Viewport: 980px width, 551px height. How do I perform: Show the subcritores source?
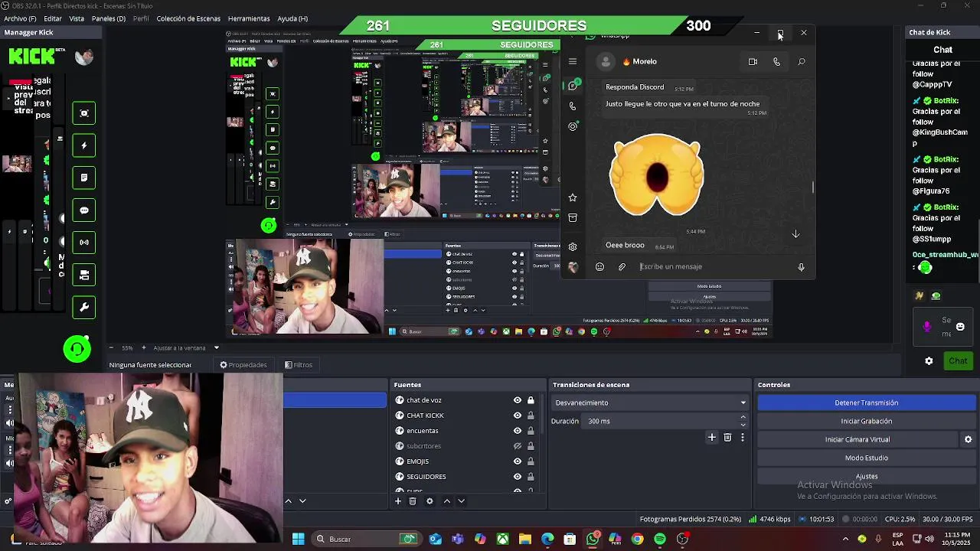[518, 446]
